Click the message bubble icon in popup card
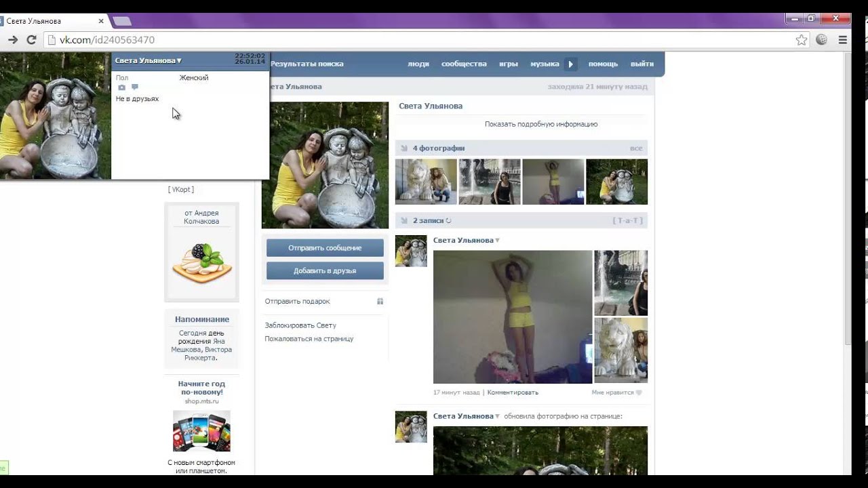The image size is (868, 488). (135, 87)
